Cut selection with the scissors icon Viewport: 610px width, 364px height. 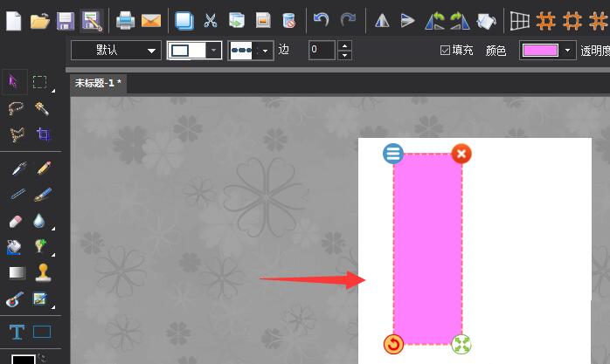211,21
